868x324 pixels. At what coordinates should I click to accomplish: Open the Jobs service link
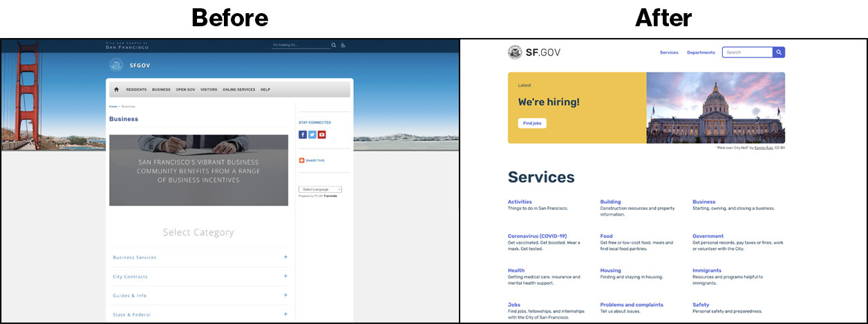click(514, 305)
